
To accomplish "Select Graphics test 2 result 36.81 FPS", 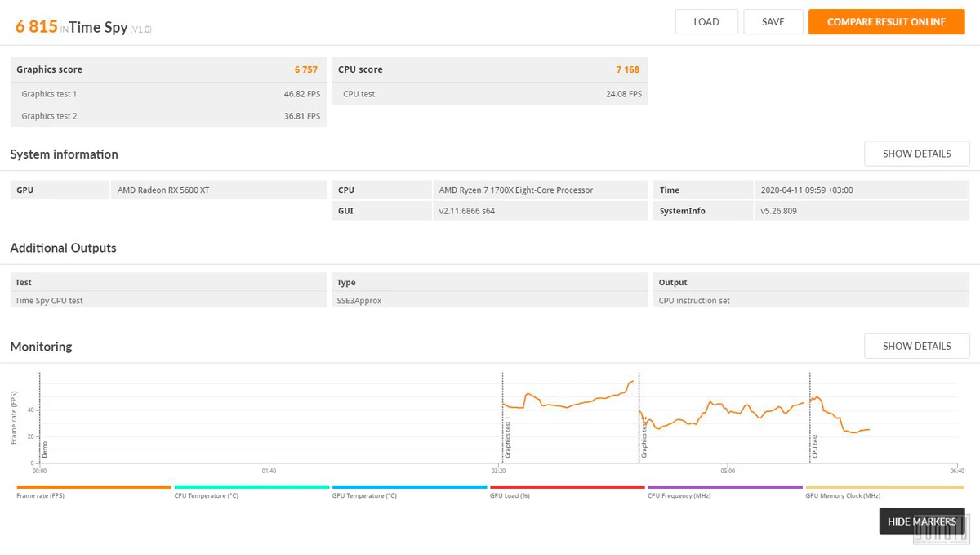I will coord(302,116).
